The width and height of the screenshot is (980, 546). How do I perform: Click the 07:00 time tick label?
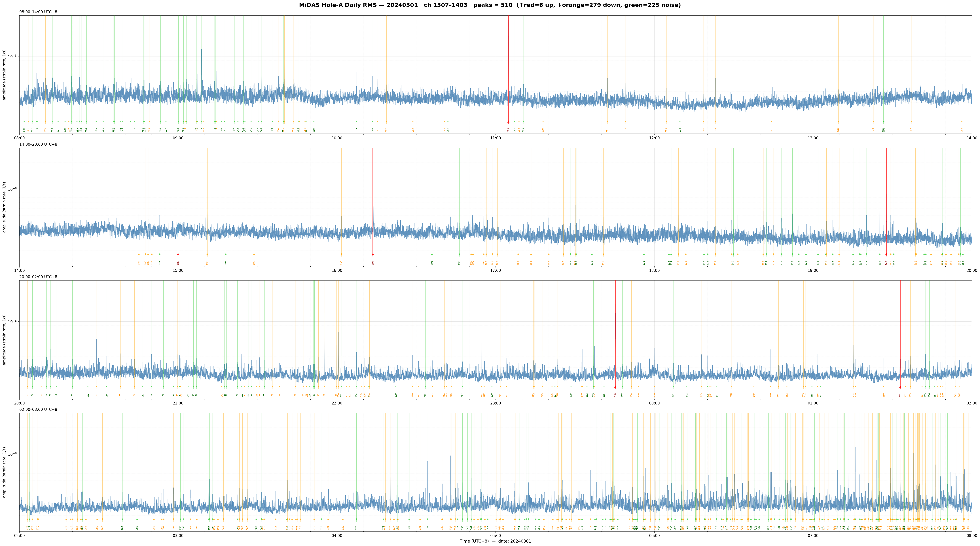pyautogui.click(x=813, y=536)
